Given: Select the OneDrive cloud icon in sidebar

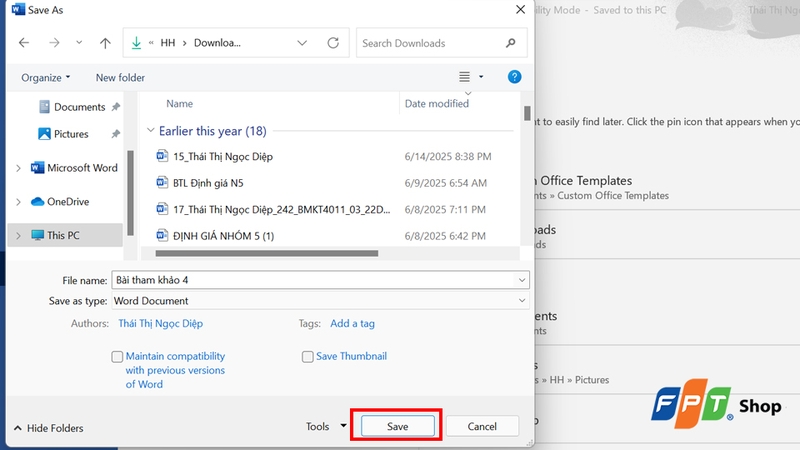Looking at the screenshot, I should [38, 201].
